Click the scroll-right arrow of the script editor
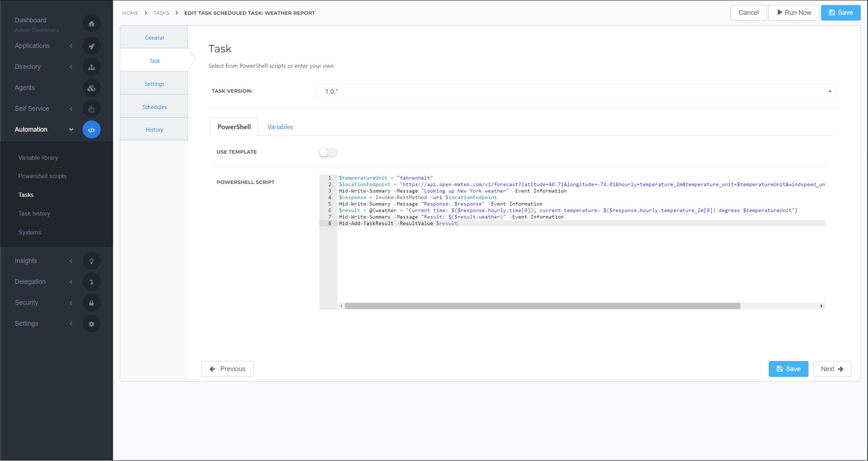The width and height of the screenshot is (868, 461). [821, 306]
